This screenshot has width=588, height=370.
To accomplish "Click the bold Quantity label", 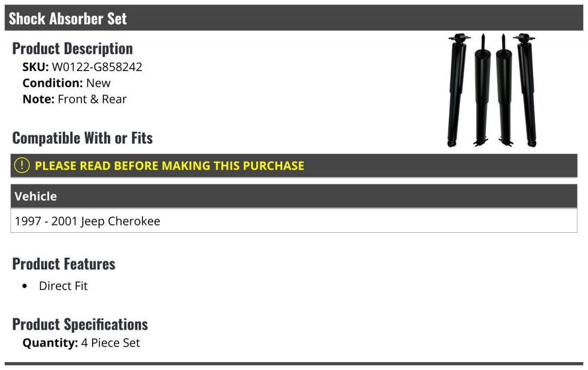I will coord(50,343).
